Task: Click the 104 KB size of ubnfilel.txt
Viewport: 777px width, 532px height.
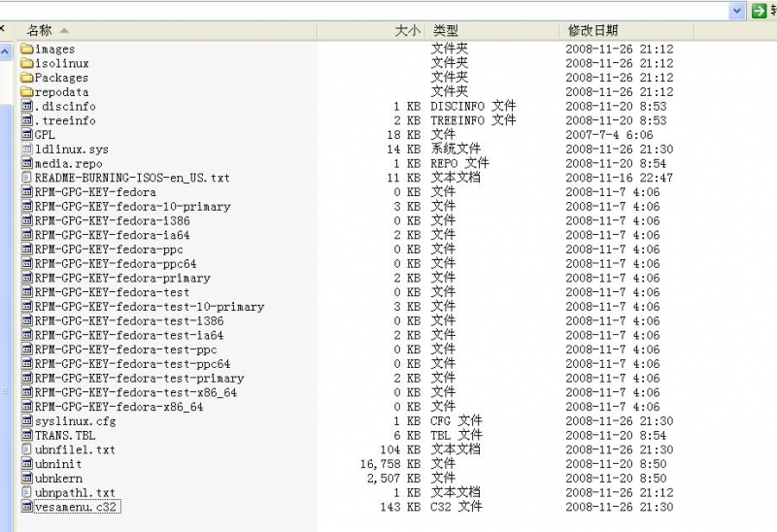Action: (x=400, y=449)
